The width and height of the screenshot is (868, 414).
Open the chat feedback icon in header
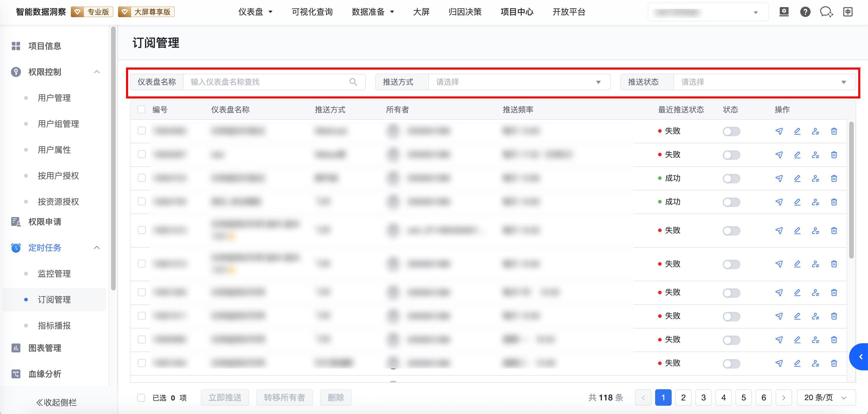[x=826, y=12]
